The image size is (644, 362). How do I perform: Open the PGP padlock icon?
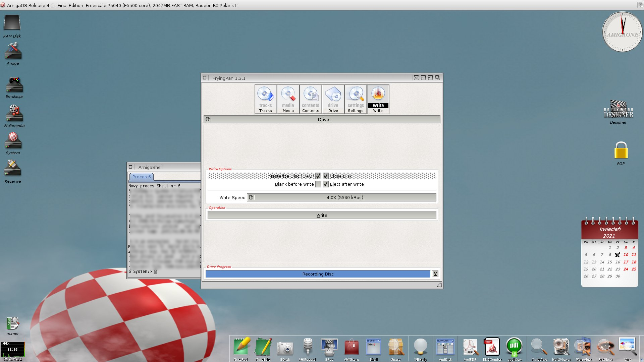(621, 153)
